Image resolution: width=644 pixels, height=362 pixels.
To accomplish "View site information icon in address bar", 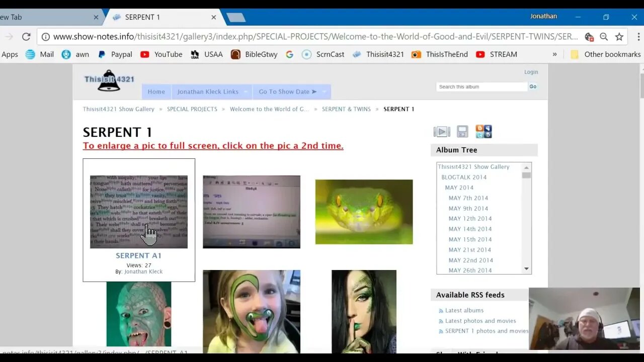I will [x=45, y=37].
